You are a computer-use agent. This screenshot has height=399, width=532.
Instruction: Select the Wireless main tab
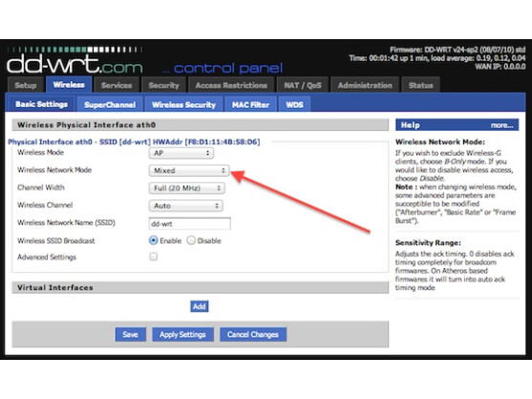pos(69,84)
